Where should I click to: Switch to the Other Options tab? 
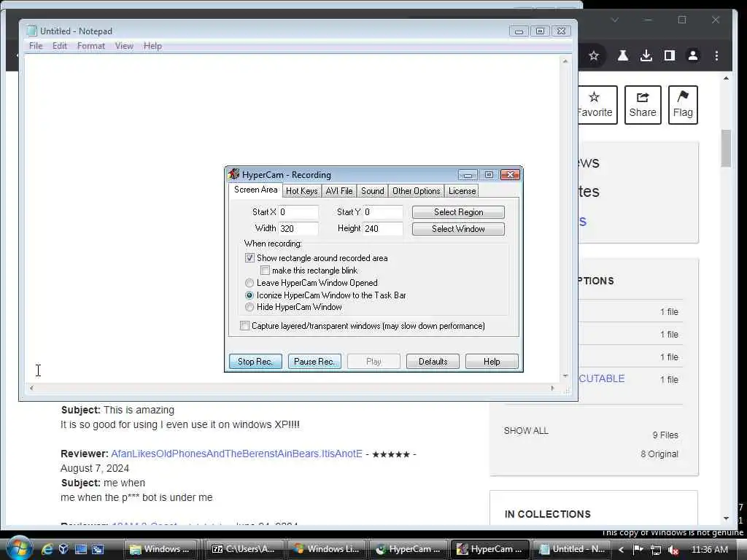click(x=416, y=191)
